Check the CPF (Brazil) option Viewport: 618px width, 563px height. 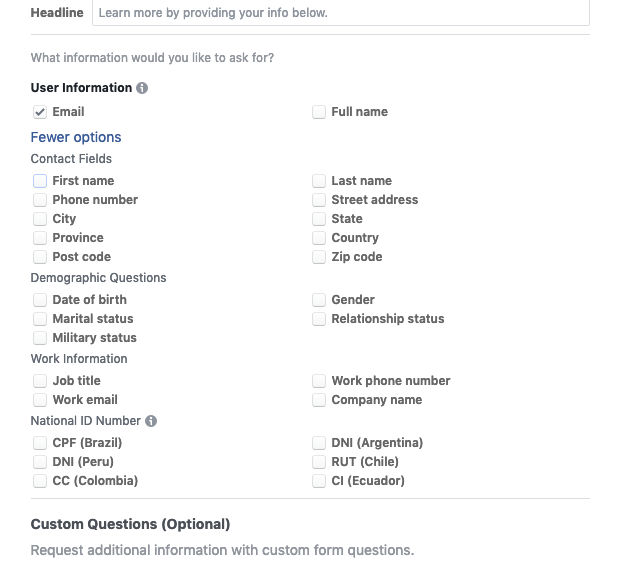point(40,443)
